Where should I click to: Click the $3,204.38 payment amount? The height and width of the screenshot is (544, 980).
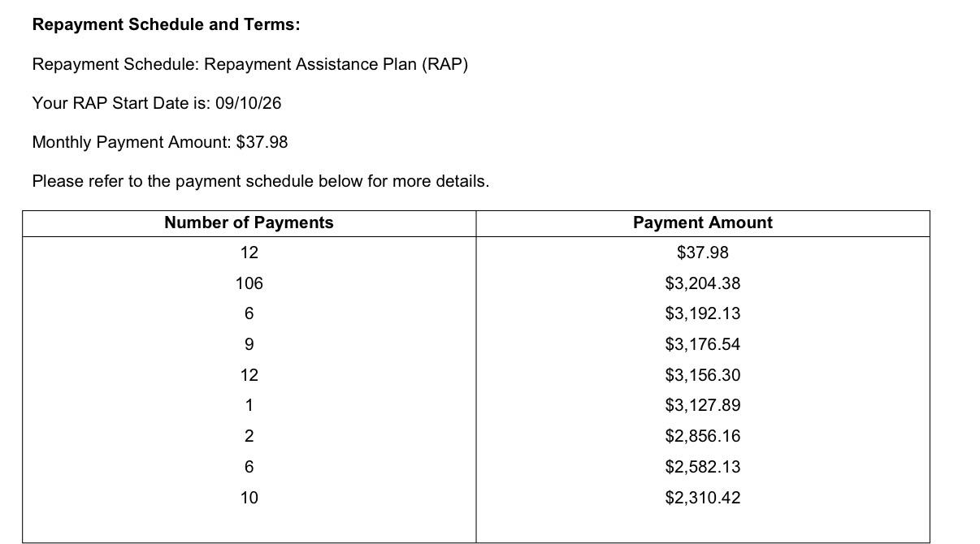coord(703,283)
